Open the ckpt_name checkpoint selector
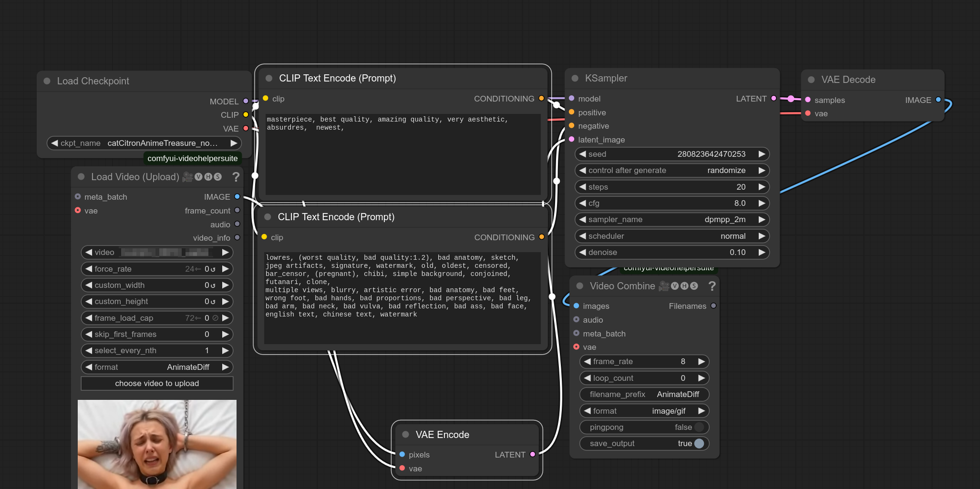 [x=144, y=143]
